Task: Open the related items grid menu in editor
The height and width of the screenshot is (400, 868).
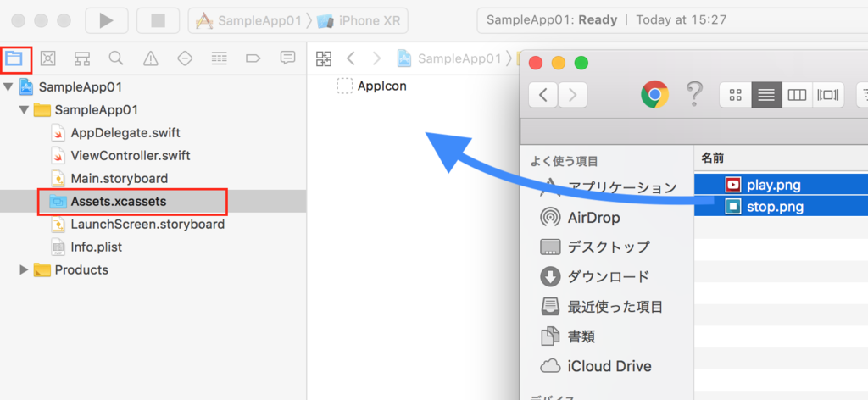Action: tap(323, 58)
